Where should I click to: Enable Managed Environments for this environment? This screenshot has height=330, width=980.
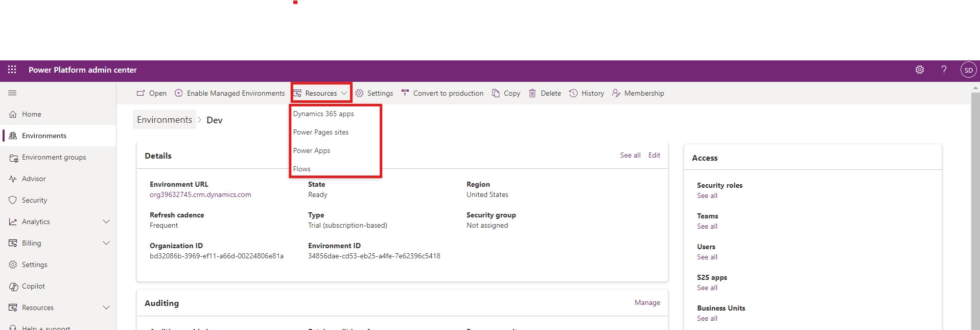click(x=230, y=93)
